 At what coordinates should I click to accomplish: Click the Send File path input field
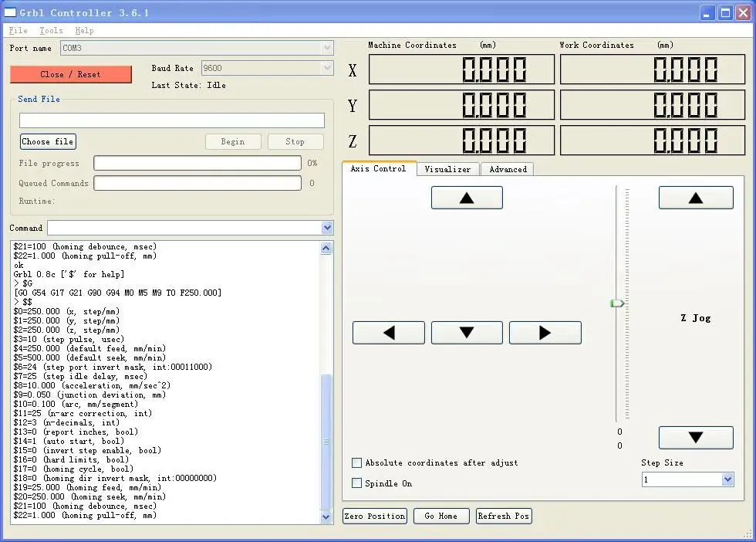click(172, 120)
